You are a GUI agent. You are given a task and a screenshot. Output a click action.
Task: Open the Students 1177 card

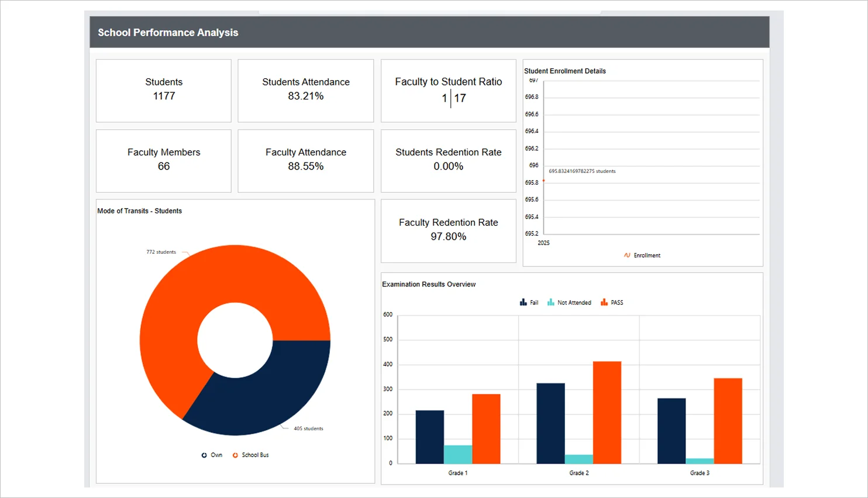[x=164, y=91]
